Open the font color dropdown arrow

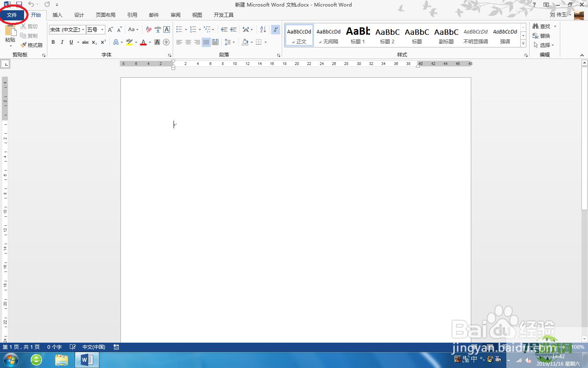150,42
